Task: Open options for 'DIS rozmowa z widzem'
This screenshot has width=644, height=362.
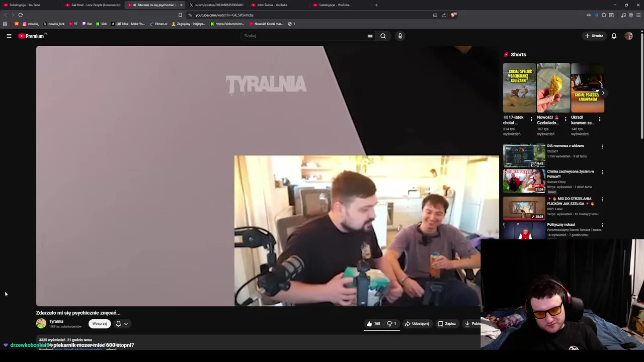Action: pyautogui.click(x=602, y=147)
